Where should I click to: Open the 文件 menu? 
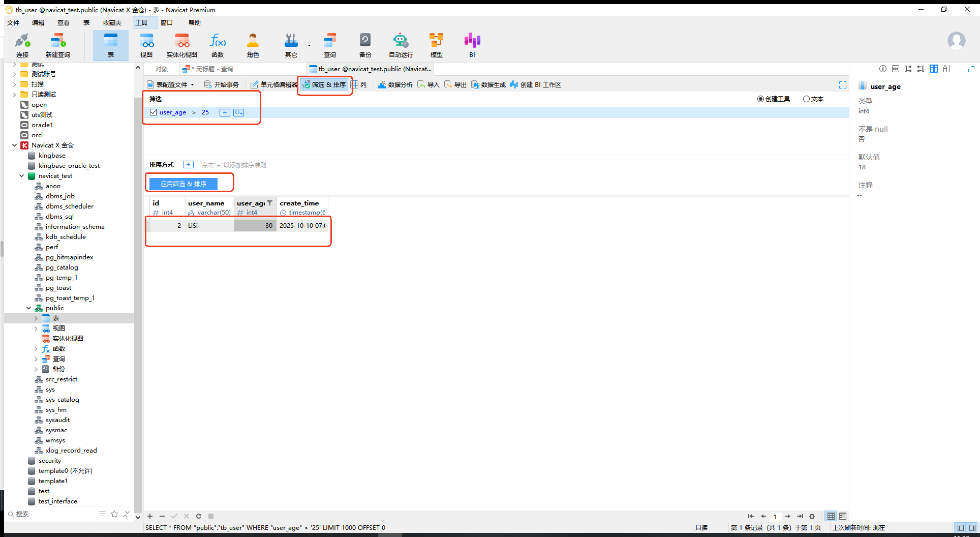13,23
